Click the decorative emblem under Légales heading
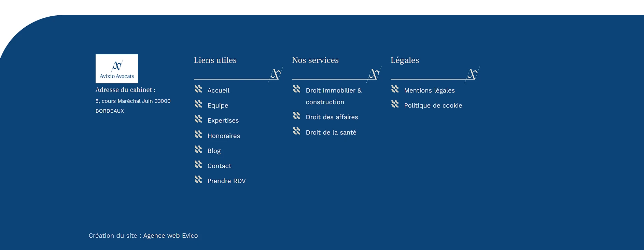This screenshot has height=250, width=644. (x=472, y=74)
